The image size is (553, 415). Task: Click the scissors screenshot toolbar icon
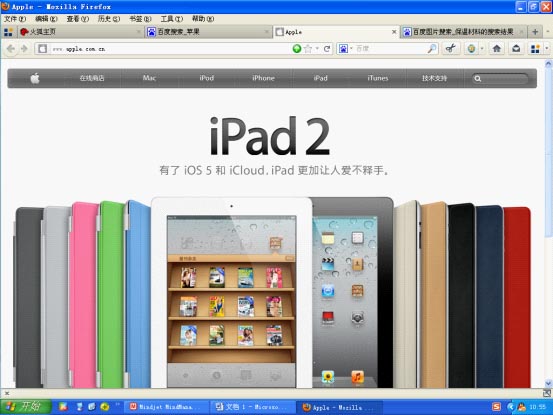click(x=450, y=49)
